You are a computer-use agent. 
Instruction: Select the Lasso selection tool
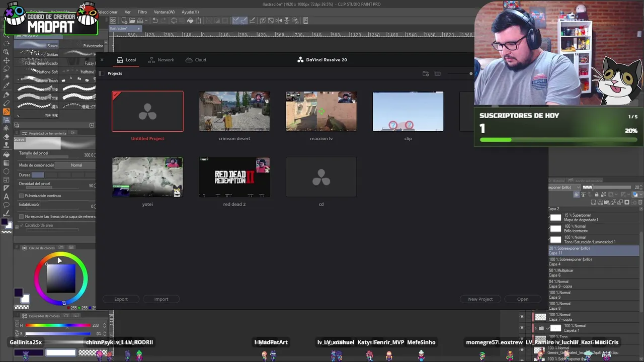[x=6, y=69]
